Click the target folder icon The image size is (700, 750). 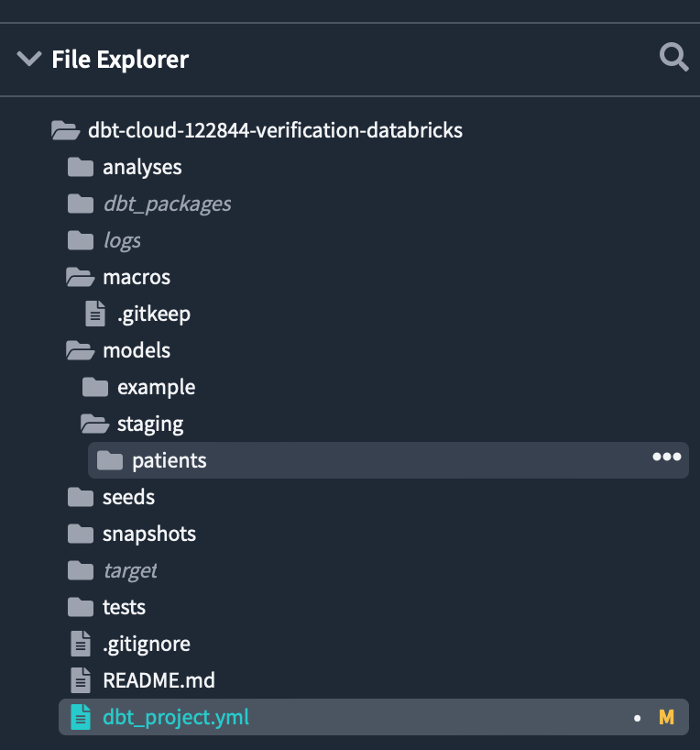81,570
